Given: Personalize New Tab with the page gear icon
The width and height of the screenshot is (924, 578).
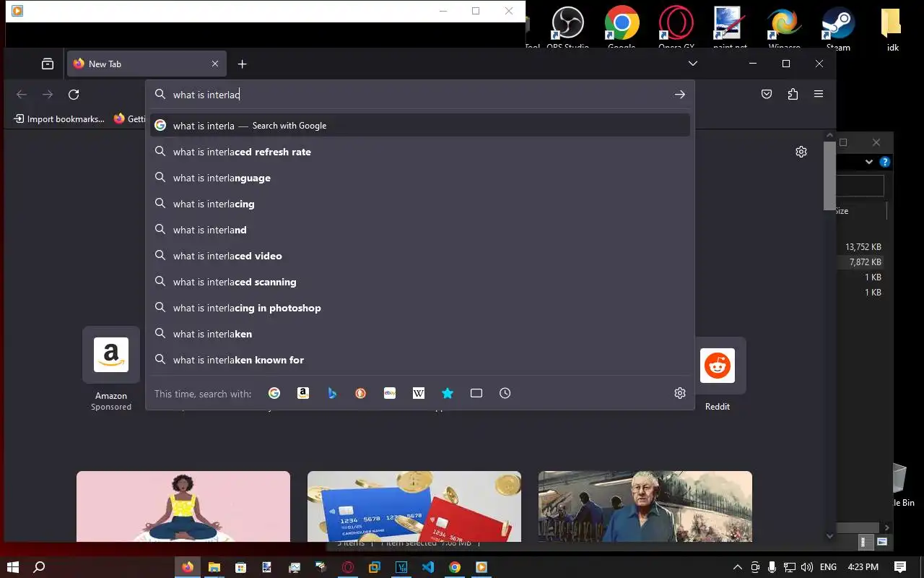Looking at the screenshot, I should click(x=801, y=152).
